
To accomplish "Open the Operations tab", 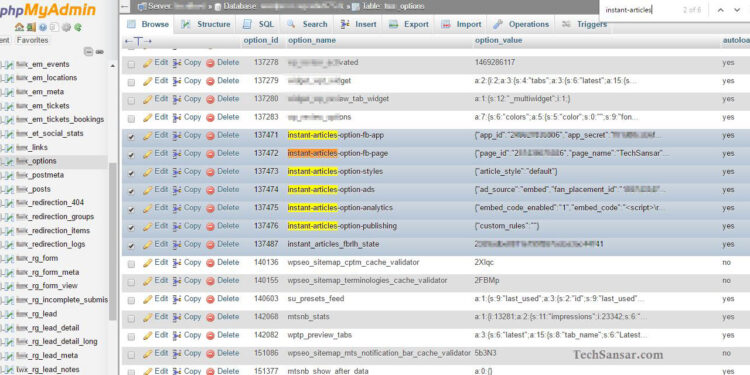I will [522, 24].
